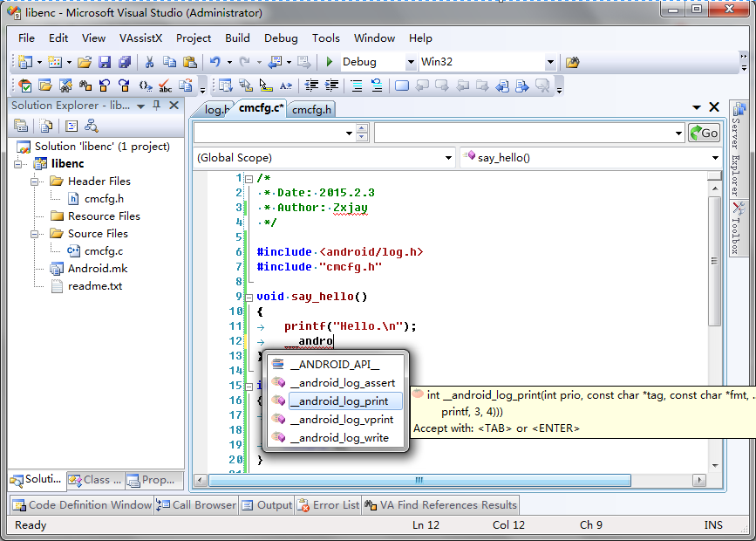This screenshot has height=541, width=756.
Task: Open the Class View tab
Action: coord(95,480)
